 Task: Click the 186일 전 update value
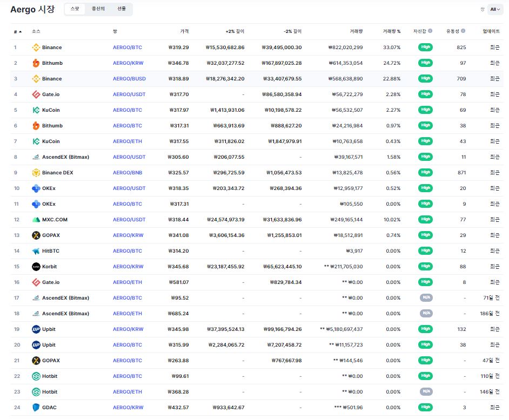point(490,314)
